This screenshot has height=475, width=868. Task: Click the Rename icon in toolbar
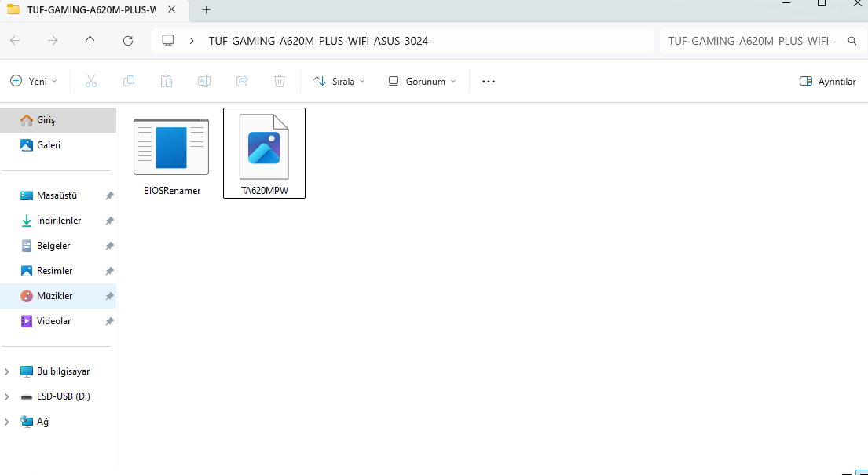pos(203,82)
